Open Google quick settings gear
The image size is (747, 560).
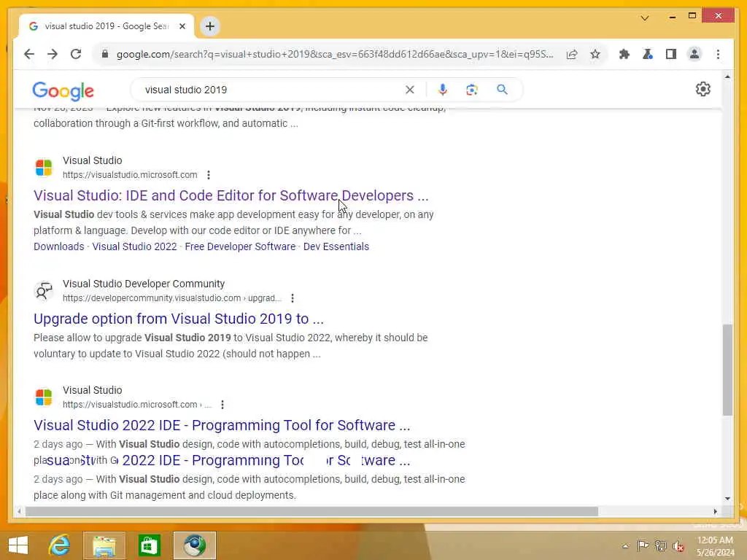703,89
